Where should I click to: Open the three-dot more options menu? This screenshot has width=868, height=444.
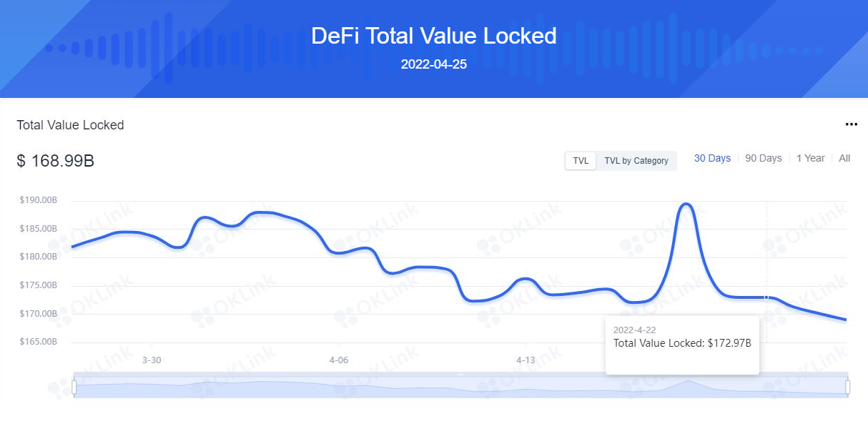[851, 124]
